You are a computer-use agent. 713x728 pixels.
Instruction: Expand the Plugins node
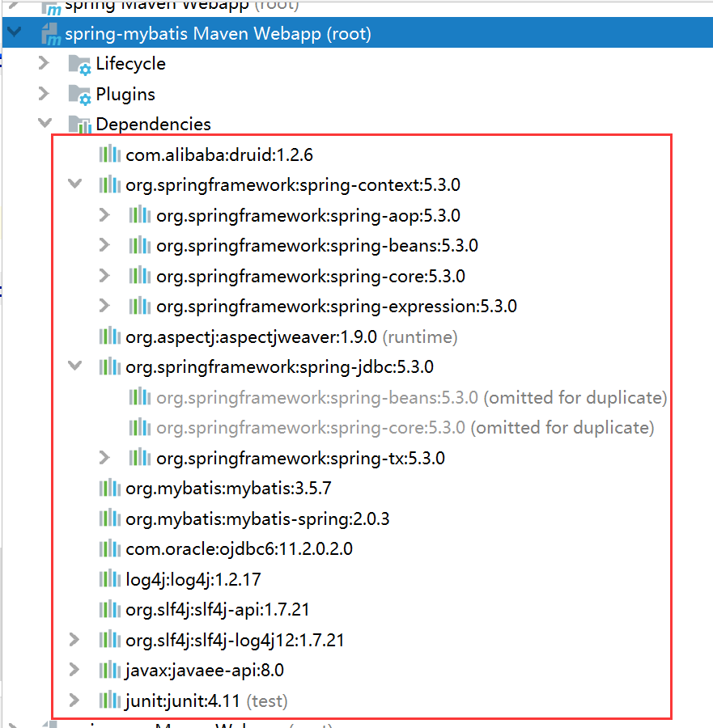point(45,94)
